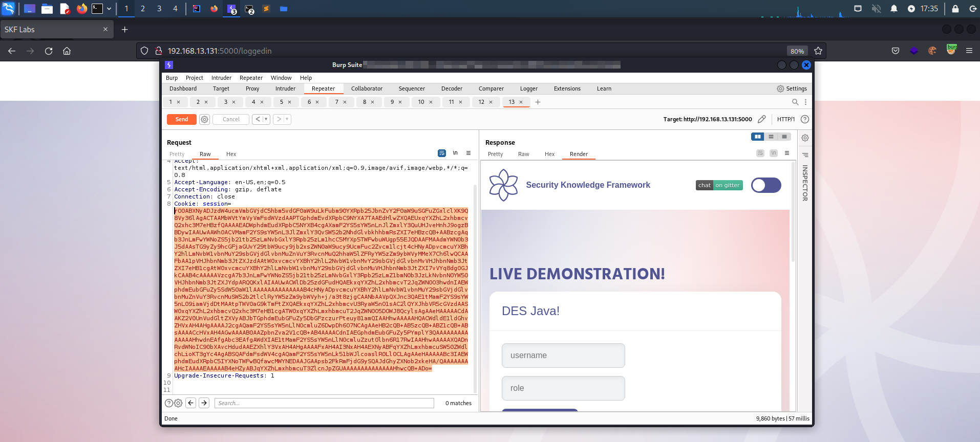
Task: Select response Raw view
Action: (x=523, y=154)
